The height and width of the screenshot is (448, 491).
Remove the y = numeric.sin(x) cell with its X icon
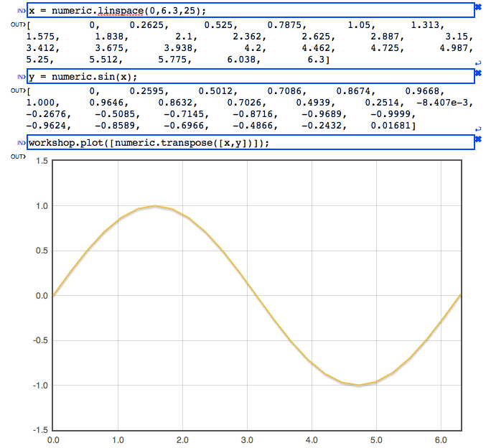[x=478, y=73]
